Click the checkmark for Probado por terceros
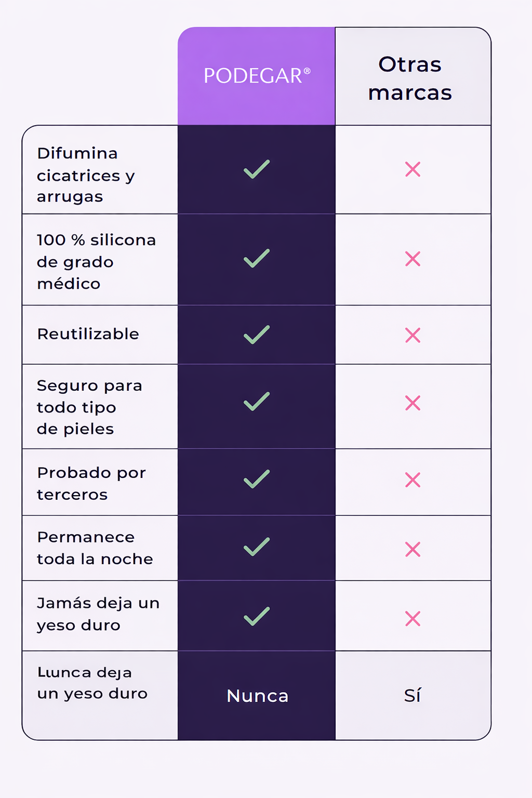Image resolution: width=532 pixels, height=798 pixels. [257, 480]
